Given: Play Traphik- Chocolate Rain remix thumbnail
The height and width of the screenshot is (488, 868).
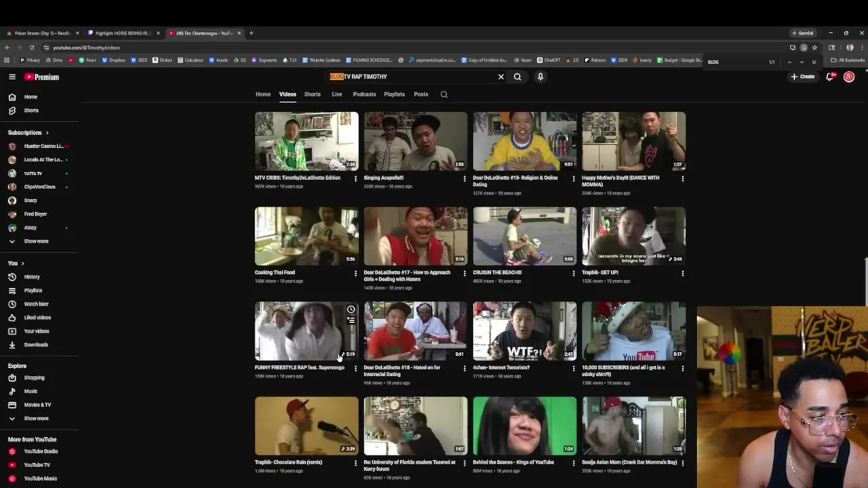Looking at the screenshot, I should 307,426.
